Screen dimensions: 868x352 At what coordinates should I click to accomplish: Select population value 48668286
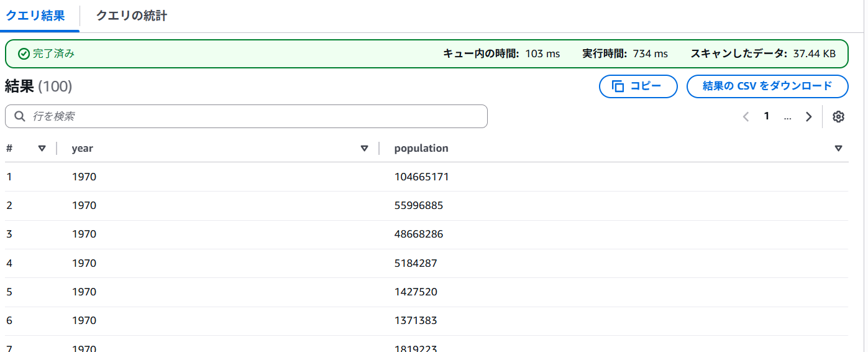point(419,234)
